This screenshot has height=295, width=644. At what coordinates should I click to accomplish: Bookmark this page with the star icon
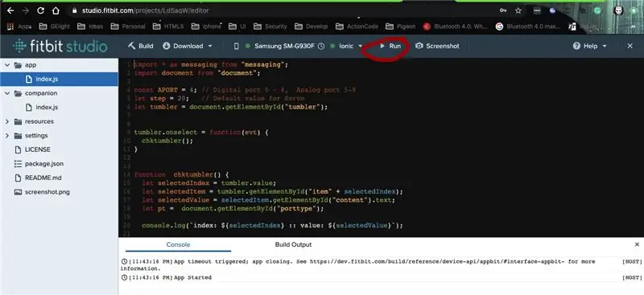point(518,10)
